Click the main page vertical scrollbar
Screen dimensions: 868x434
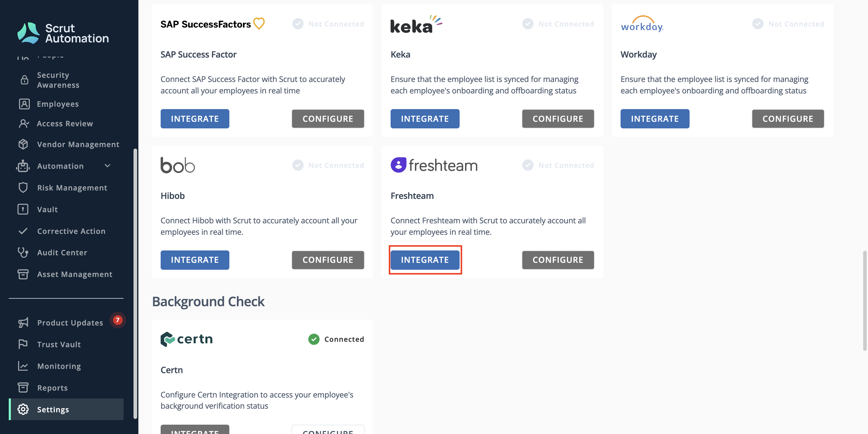pos(865,300)
